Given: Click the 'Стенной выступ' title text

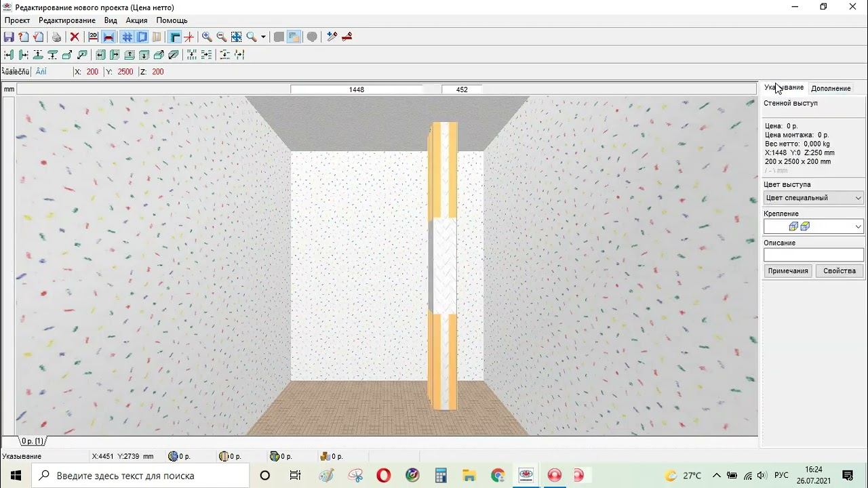Looking at the screenshot, I should click(791, 103).
